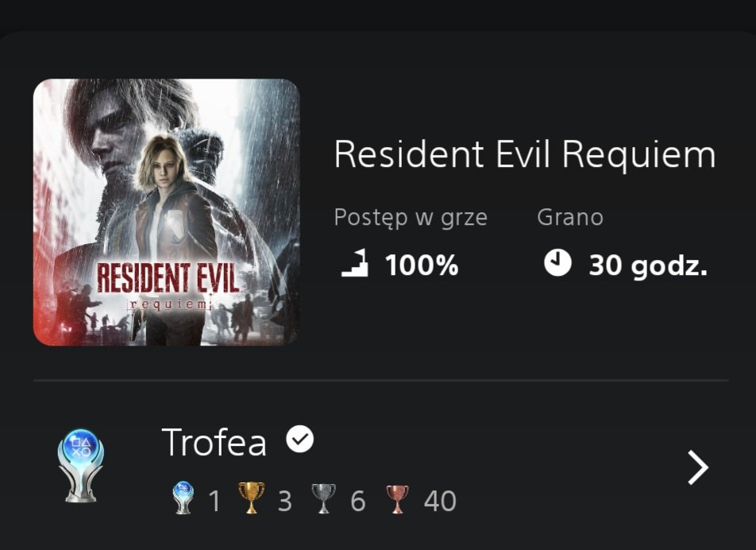The width and height of the screenshot is (756, 550).
Task: Click the silver trophy count 6
Action: pyautogui.click(x=357, y=502)
